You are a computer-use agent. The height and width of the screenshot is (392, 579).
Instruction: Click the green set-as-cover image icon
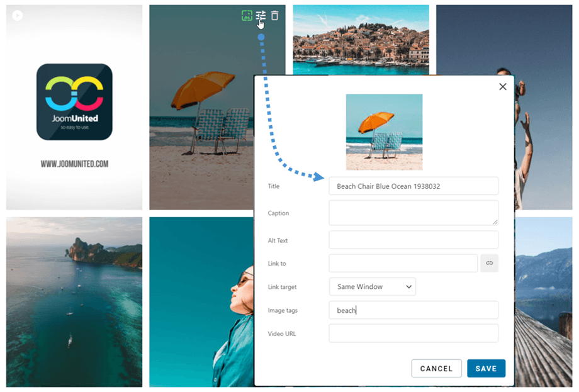tap(247, 16)
